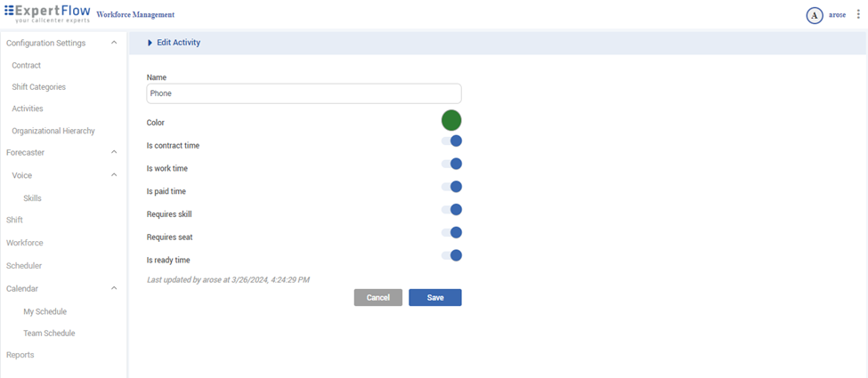Disable the Is work time switch
868x378 pixels.
click(452, 164)
